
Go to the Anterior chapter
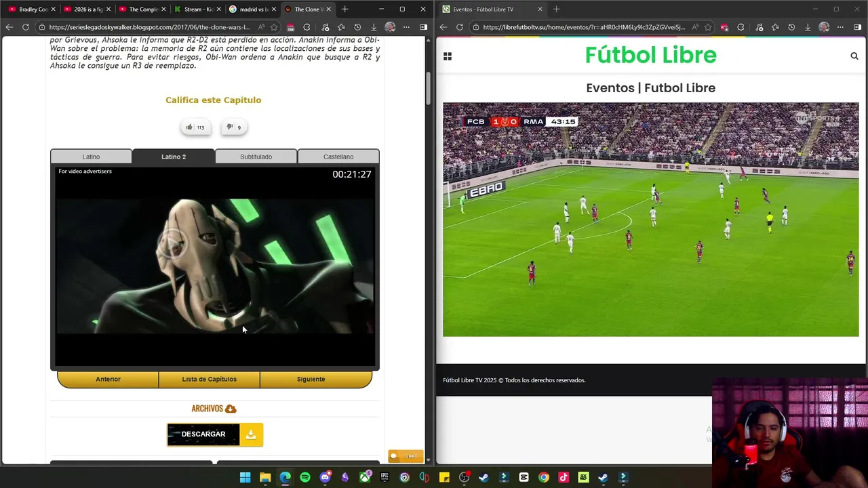pyautogui.click(x=108, y=379)
